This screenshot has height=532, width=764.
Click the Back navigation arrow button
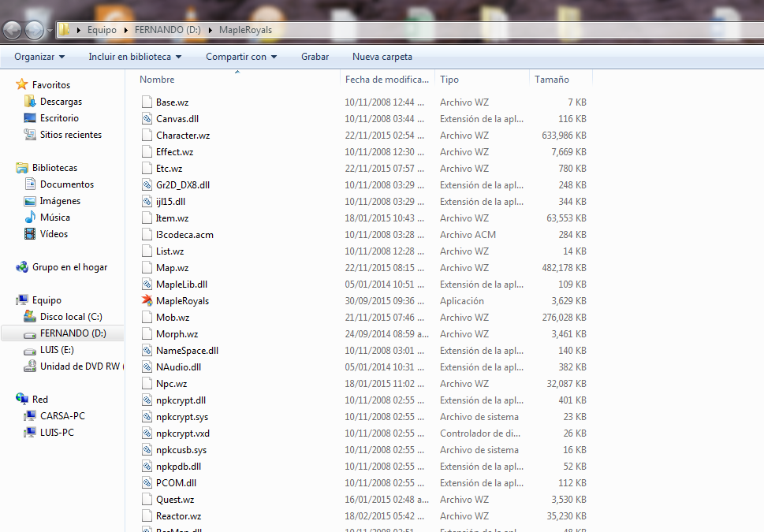[x=12, y=30]
